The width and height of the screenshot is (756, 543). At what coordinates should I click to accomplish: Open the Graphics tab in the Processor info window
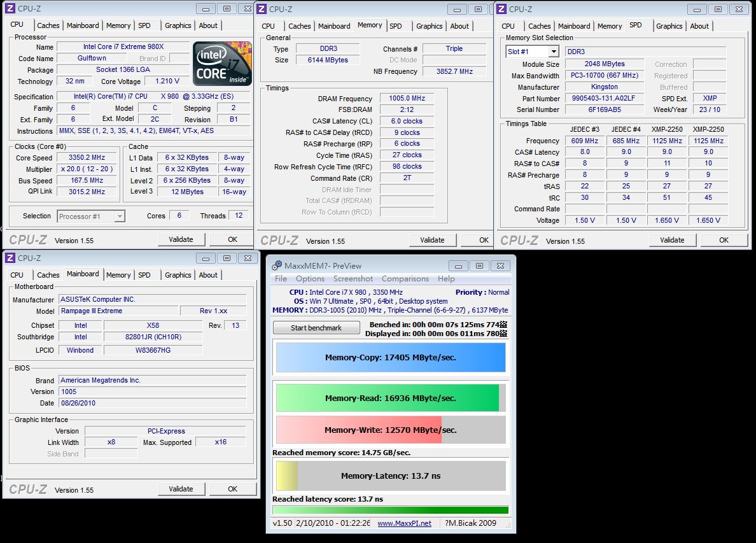(x=178, y=25)
